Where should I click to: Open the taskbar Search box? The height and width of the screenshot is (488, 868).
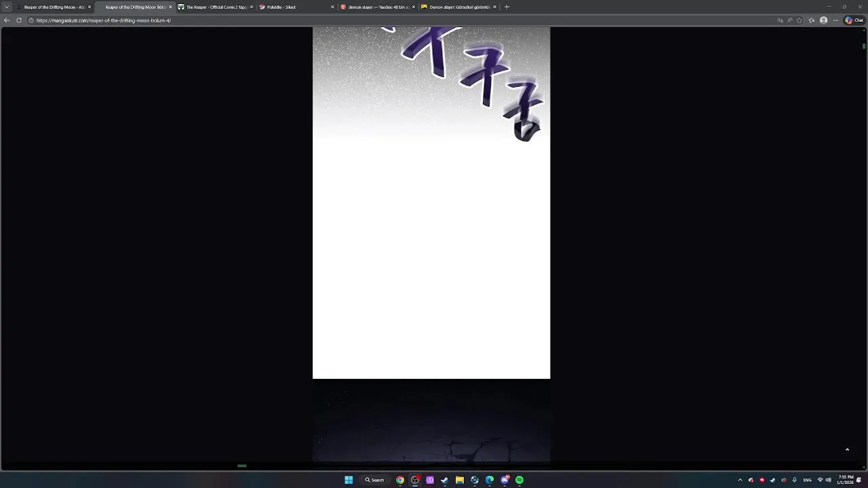point(375,480)
